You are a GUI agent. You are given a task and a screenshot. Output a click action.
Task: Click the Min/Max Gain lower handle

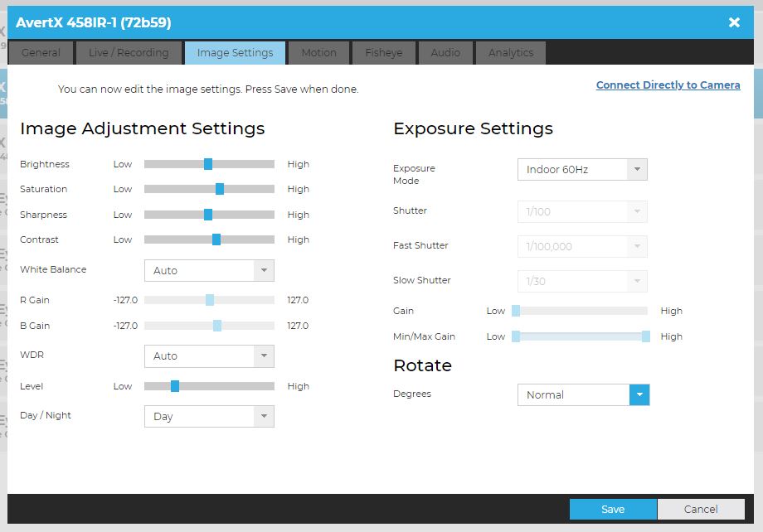click(516, 336)
